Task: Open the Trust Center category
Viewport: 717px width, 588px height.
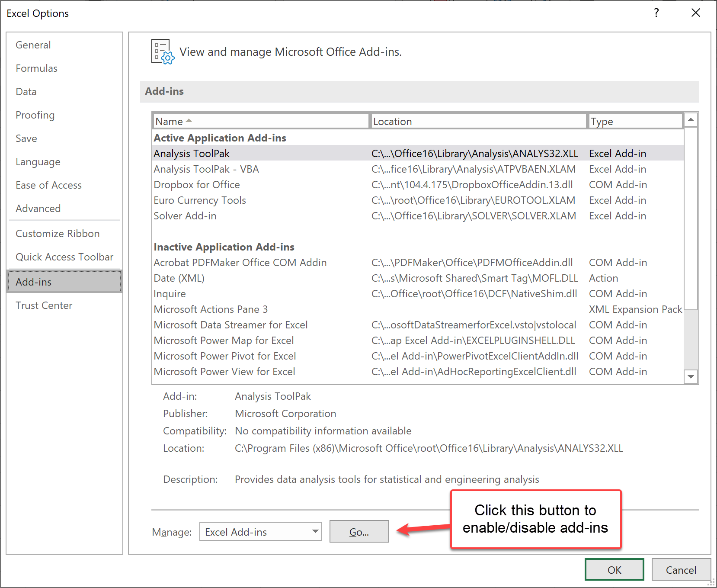Action: coord(44,305)
